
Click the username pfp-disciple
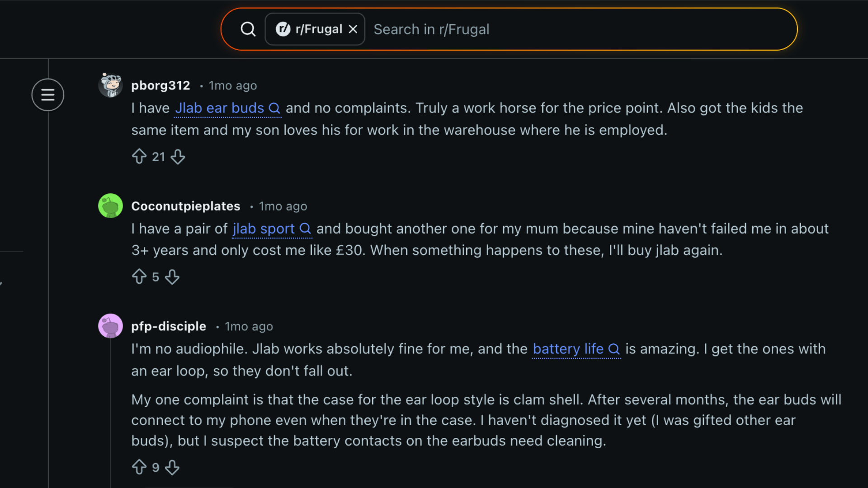(169, 326)
